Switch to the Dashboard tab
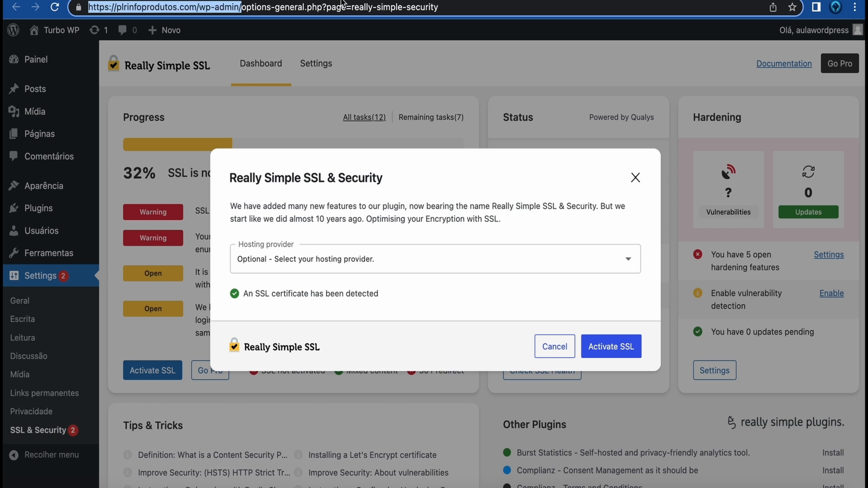868x488 pixels. coord(261,63)
